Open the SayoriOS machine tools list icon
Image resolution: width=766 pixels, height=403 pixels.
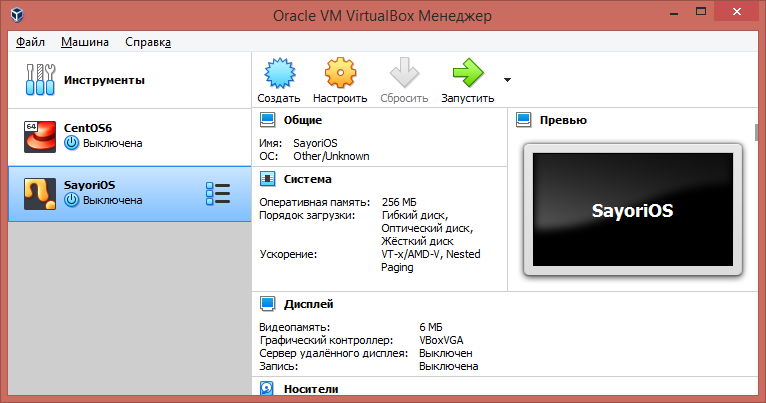click(x=218, y=194)
